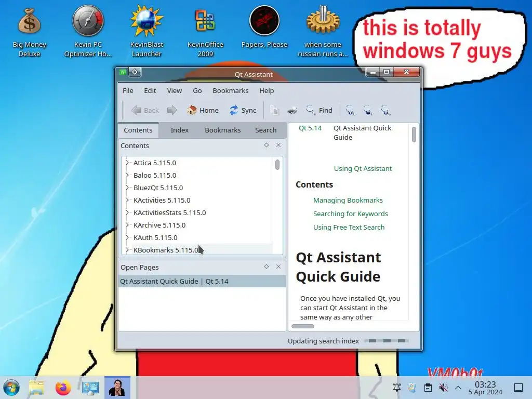532x399 pixels.
Task: Open clipboard tray icon
Action: coord(428,388)
